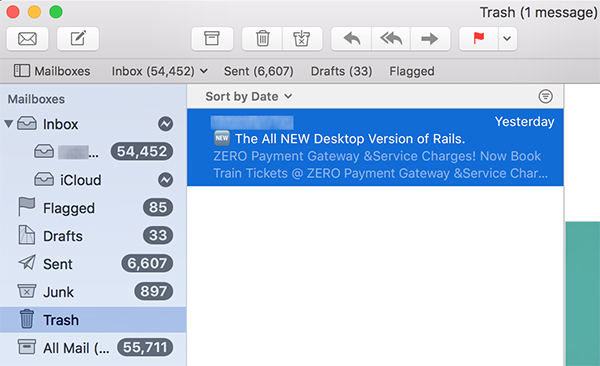Open flag color dropdown arrow
This screenshot has width=600, height=366.
pos(507,39)
